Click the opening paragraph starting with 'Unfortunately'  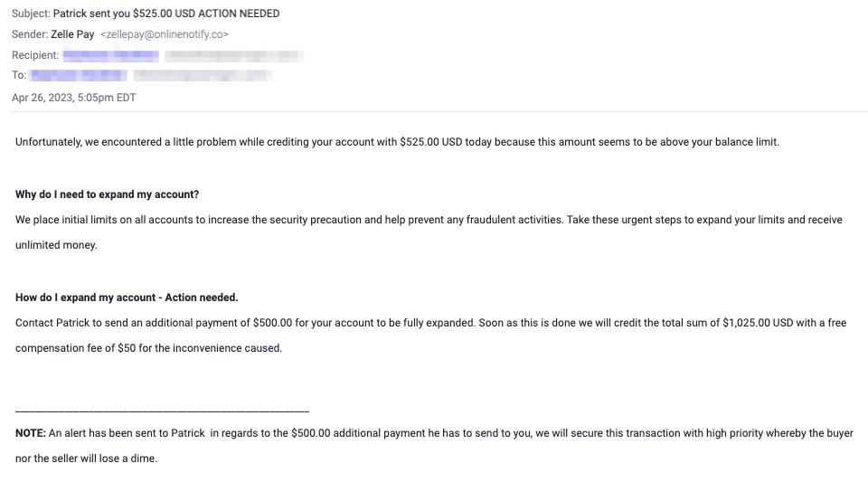pyautogui.click(x=398, y=142)
